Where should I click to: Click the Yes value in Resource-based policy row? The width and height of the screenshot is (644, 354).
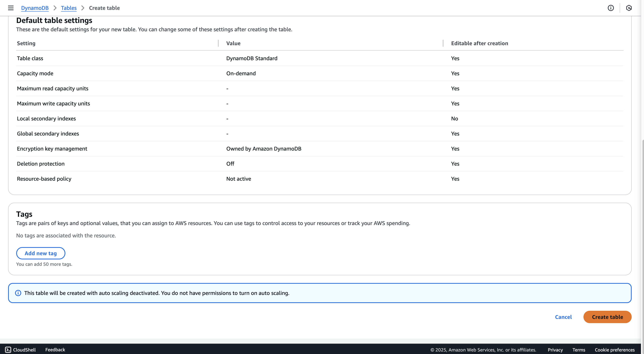tap(455, 179)
